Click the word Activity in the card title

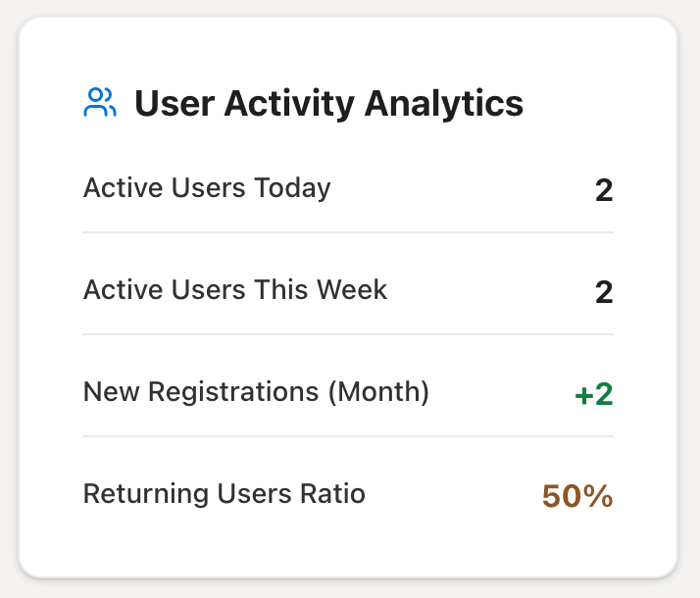coord(289,105)
